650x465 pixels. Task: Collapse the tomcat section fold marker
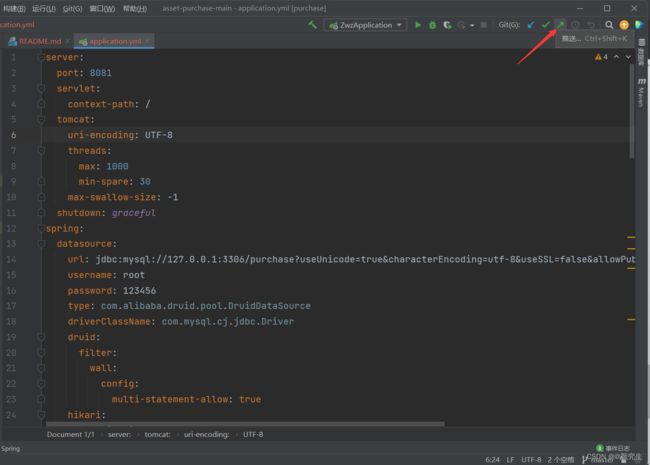click(x=41, y=120)
